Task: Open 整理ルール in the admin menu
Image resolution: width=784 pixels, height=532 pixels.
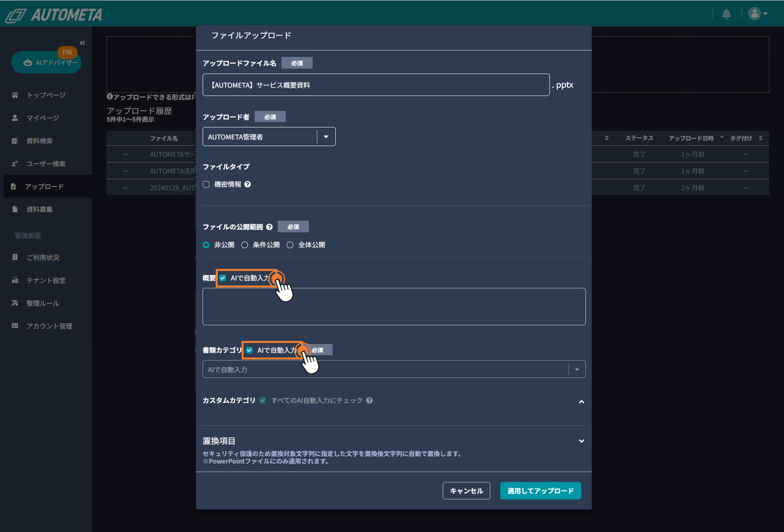Action: pos(43,303)
